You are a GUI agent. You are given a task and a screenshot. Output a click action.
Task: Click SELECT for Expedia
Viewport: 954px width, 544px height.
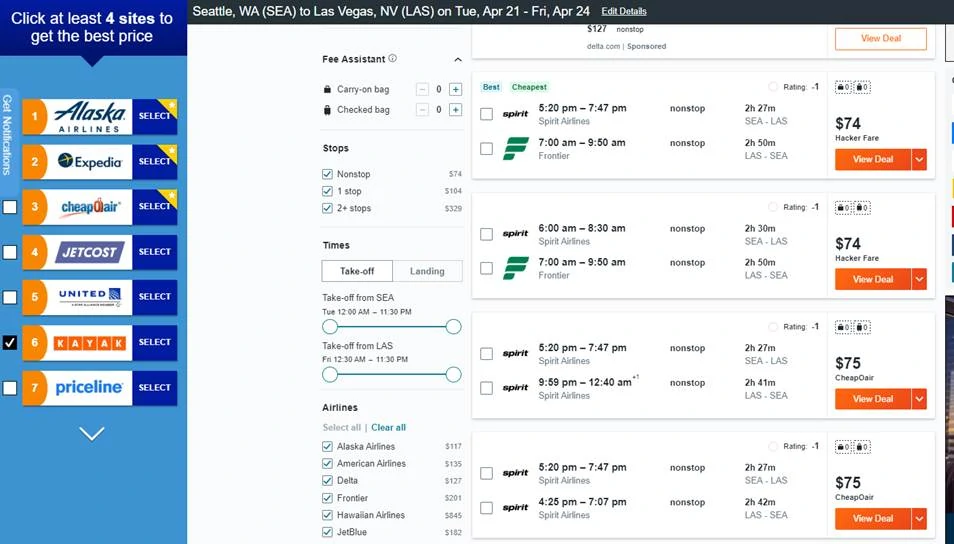[155, 161]
